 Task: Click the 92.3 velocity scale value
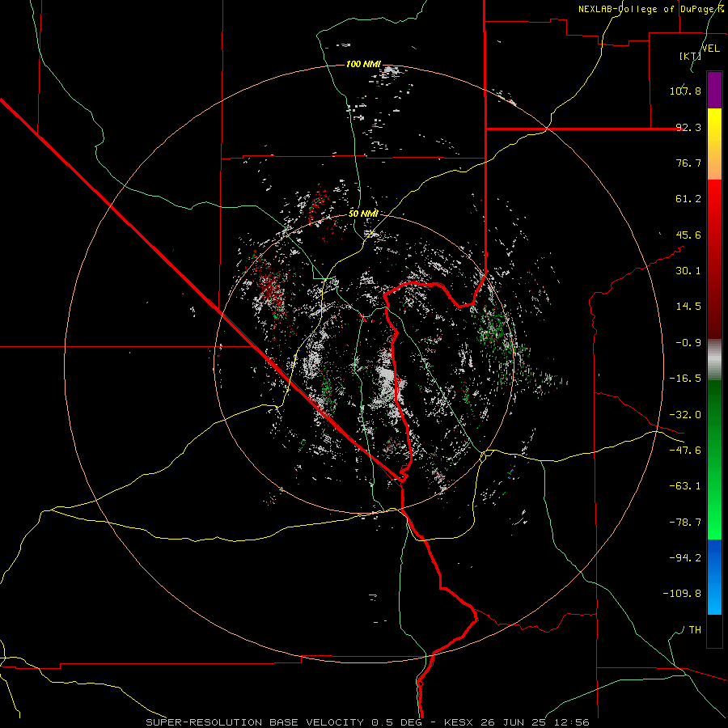pos(688,127)
